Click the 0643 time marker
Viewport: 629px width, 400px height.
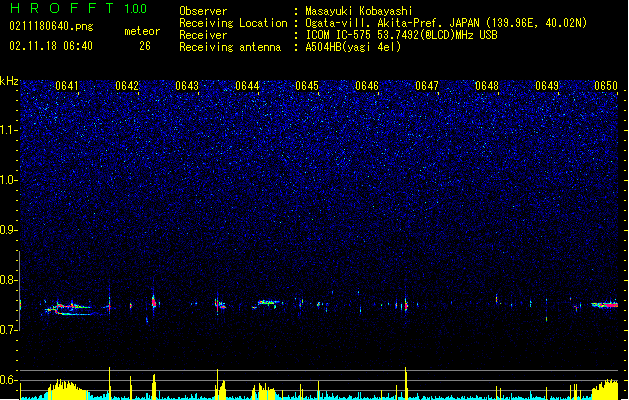187,86
